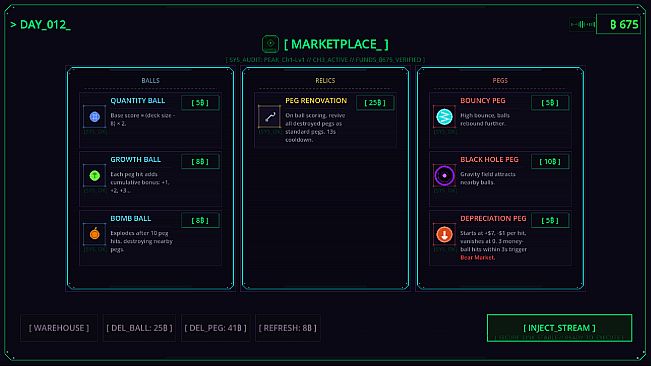The height and width of the screenshot is (366, 651).
Task: Buy Quantity Ball for 5 coins
Action: click(x=200, y=102)
